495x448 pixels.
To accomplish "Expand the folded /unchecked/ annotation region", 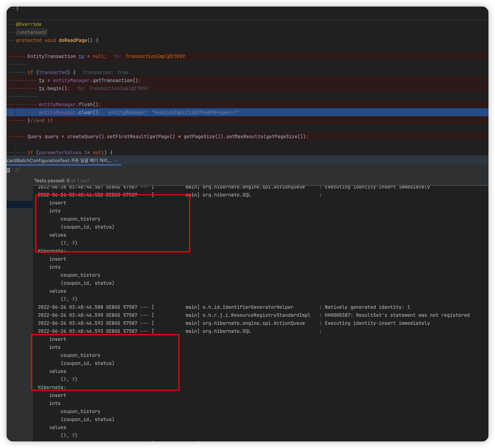I will [32, 32].
